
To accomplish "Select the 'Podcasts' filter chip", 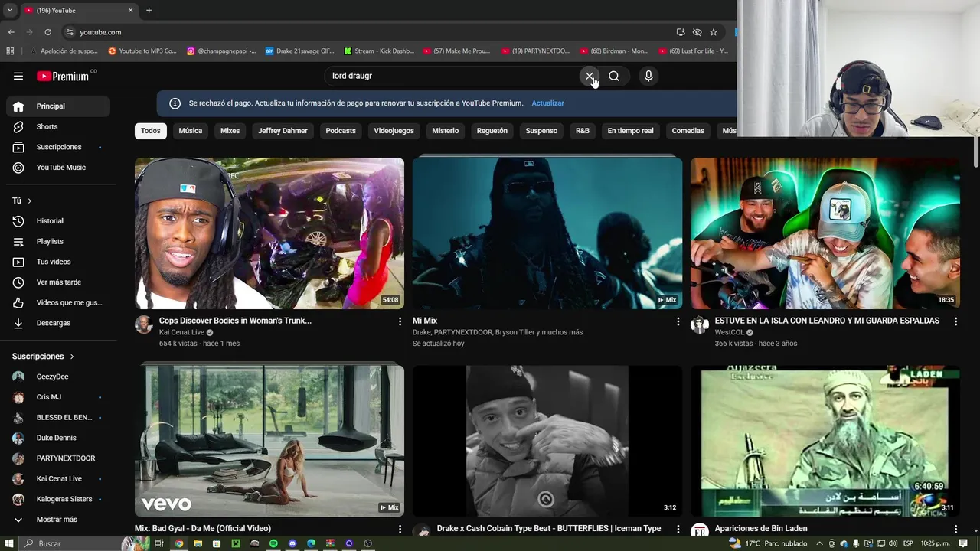I will click(x=341, y=131).
